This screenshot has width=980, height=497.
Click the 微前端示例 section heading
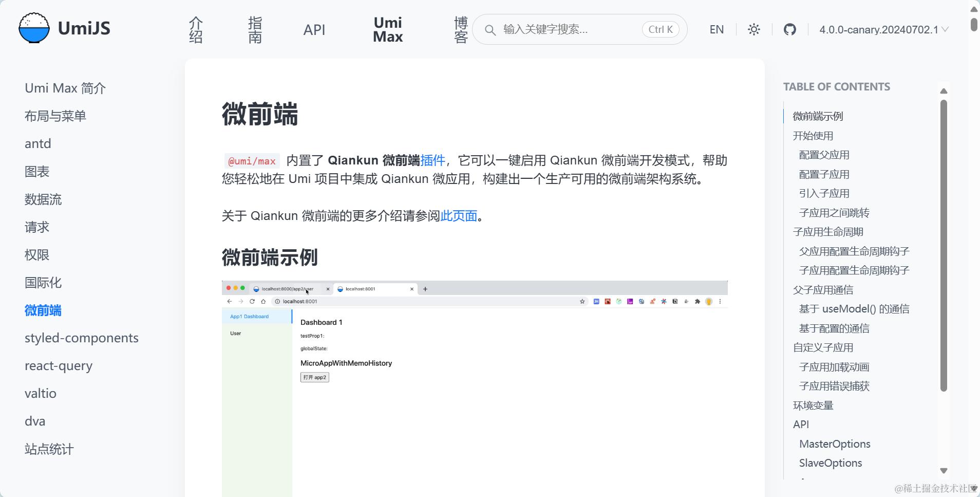tap(270, 257)
